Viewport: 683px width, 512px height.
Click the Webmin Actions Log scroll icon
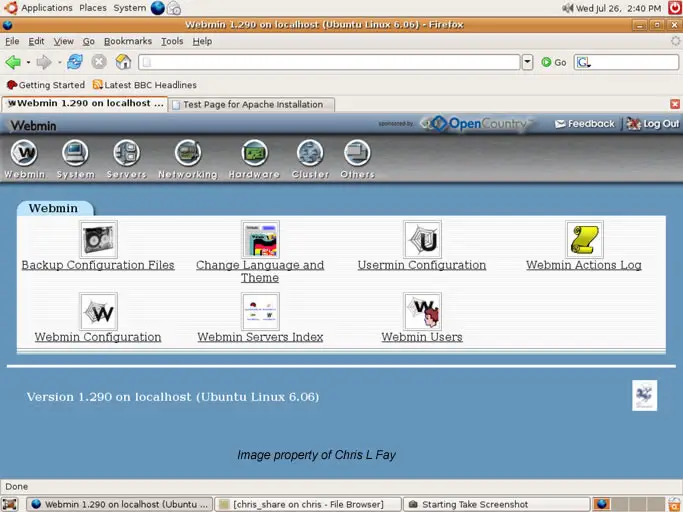585,239
